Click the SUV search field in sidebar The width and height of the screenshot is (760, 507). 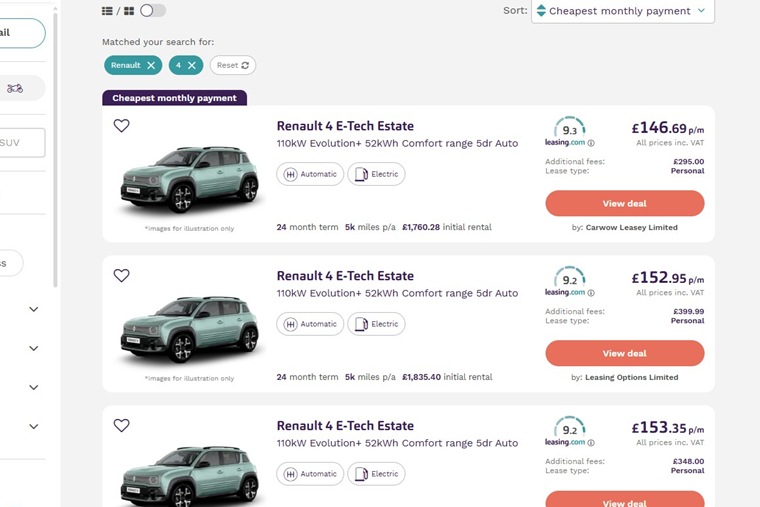[x=22, y=143]
